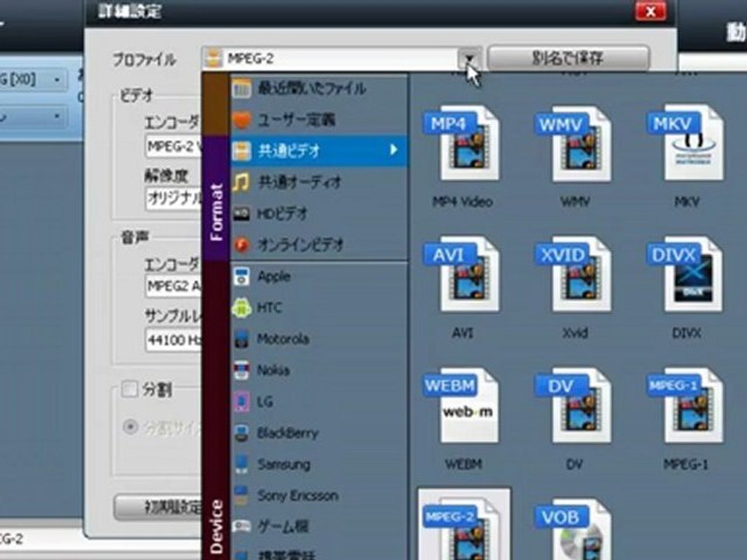
Task: Click the MPEG-2 profile combo box
Action: point(341,58)
